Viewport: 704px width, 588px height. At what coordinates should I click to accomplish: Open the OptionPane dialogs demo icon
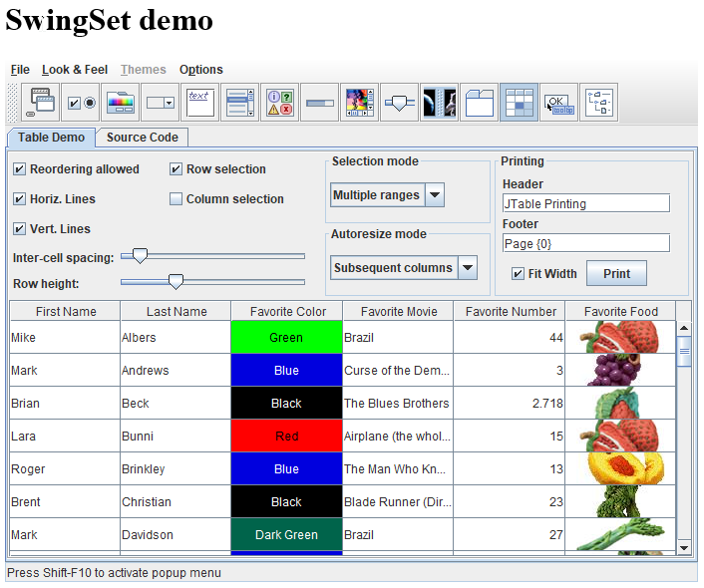click(280, 103)
